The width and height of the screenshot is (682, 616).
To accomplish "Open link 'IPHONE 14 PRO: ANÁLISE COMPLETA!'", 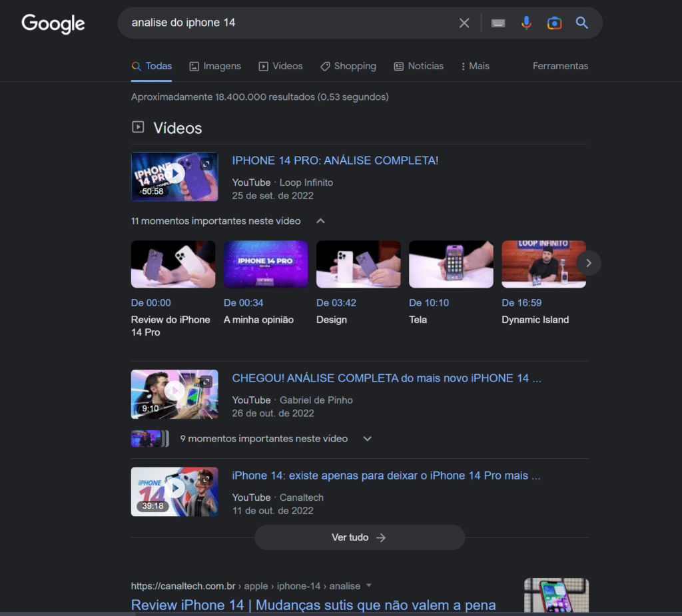I will point(335,160).
